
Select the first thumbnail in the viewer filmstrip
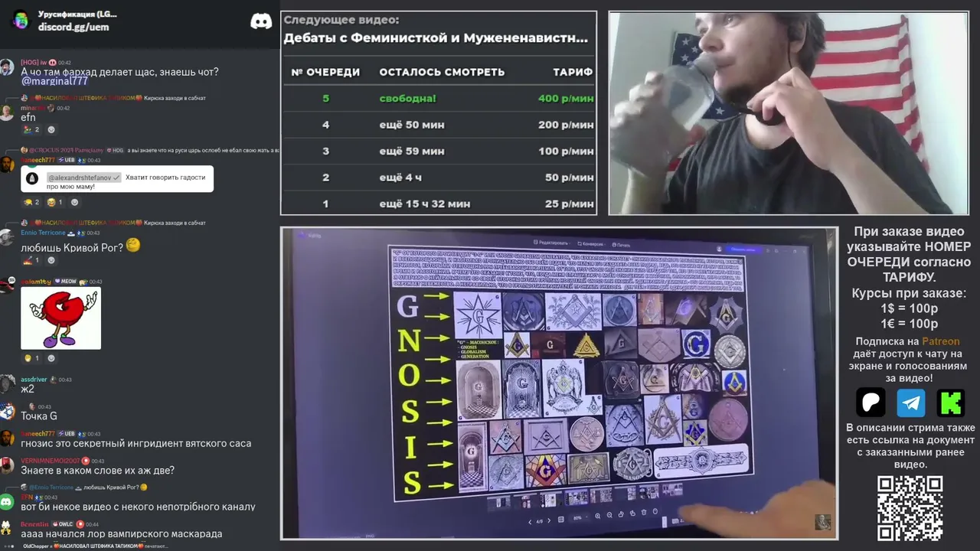click(x=499, y=502)
